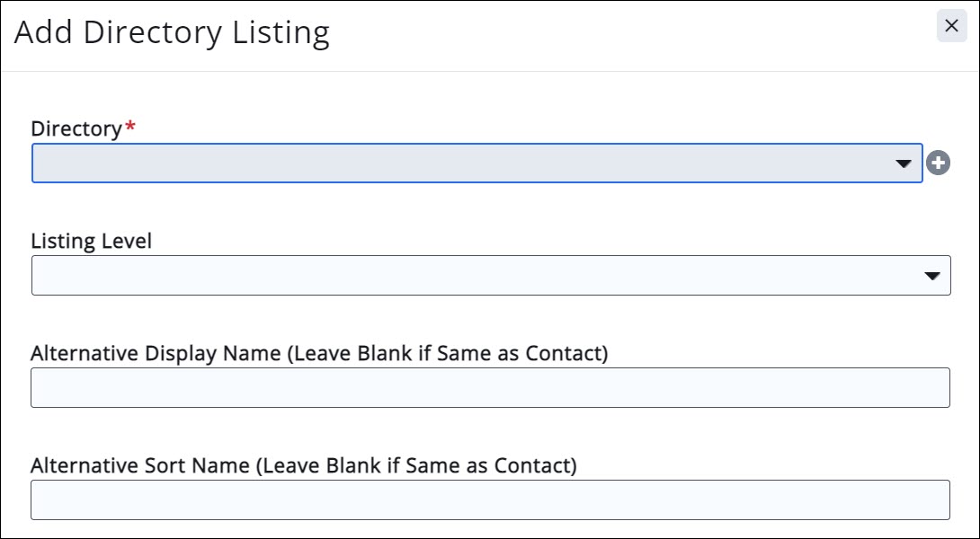
Task: Dismiss the dialog with the X icon
Action: (951, 26)
